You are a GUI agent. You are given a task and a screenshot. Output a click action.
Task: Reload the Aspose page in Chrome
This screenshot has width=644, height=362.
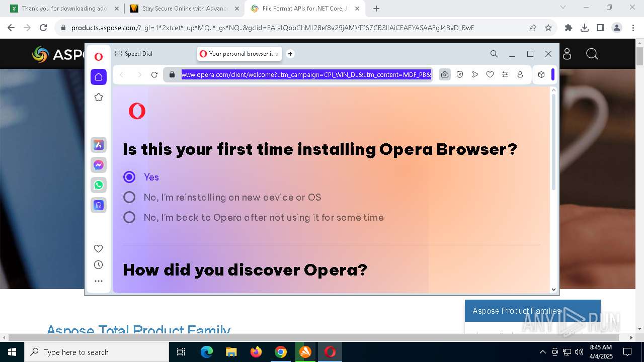tap(43, 28)
